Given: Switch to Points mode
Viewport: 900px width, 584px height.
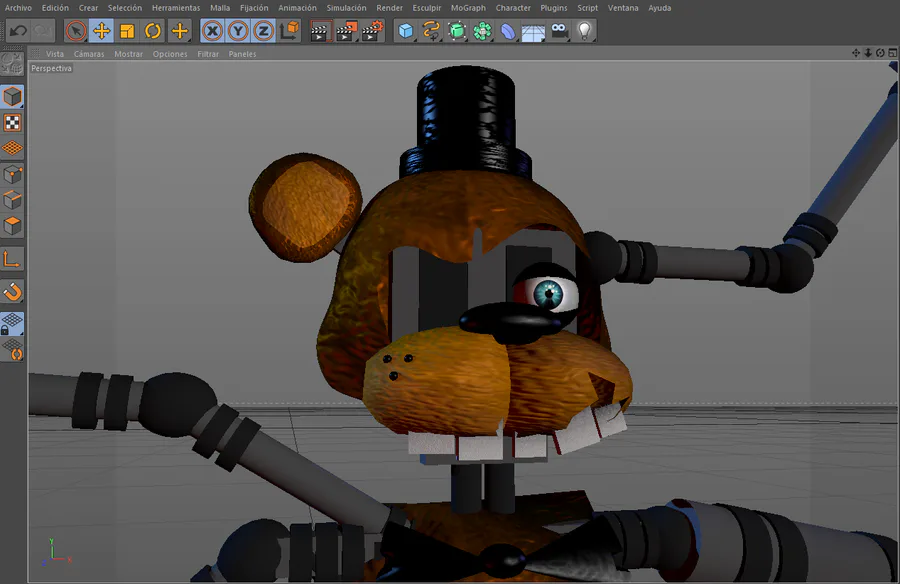Looking at the screenshot, I should (x=12, y=174).
